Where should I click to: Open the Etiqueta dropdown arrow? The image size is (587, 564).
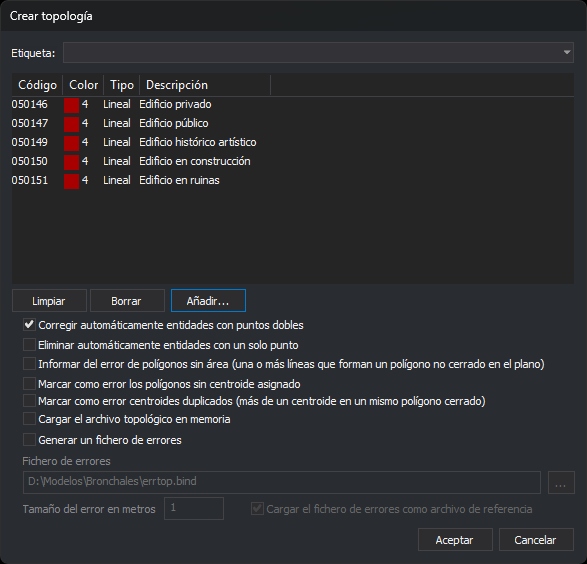[x=567, y=52]
